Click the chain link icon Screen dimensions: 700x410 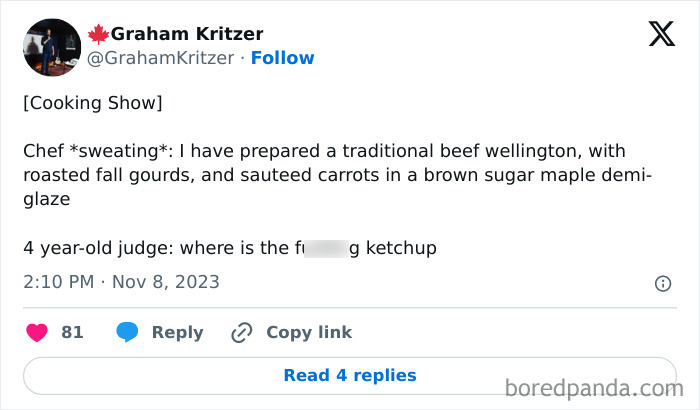point(241,332)
